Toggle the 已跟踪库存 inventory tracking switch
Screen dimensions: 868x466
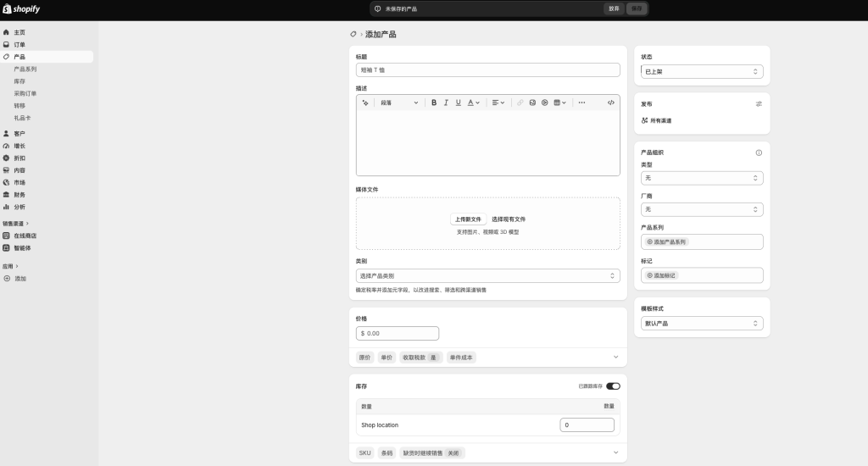click(614, 386)
